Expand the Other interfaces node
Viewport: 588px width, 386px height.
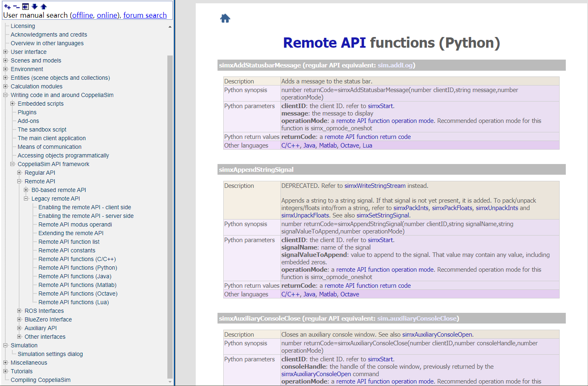[x=19, y=337]
